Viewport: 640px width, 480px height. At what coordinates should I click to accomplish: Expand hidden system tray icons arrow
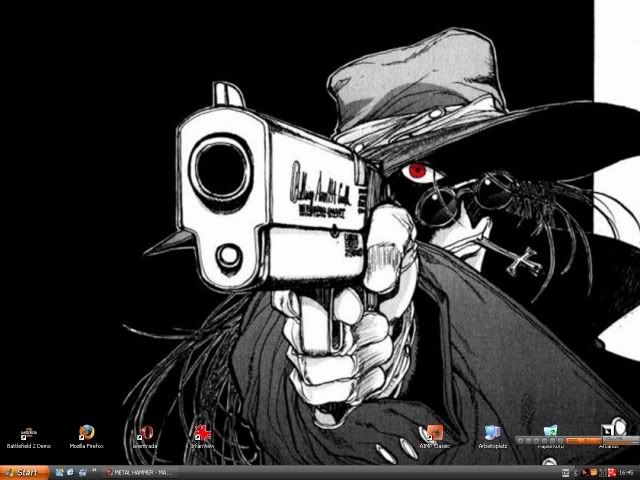click(x=576, y=473)
